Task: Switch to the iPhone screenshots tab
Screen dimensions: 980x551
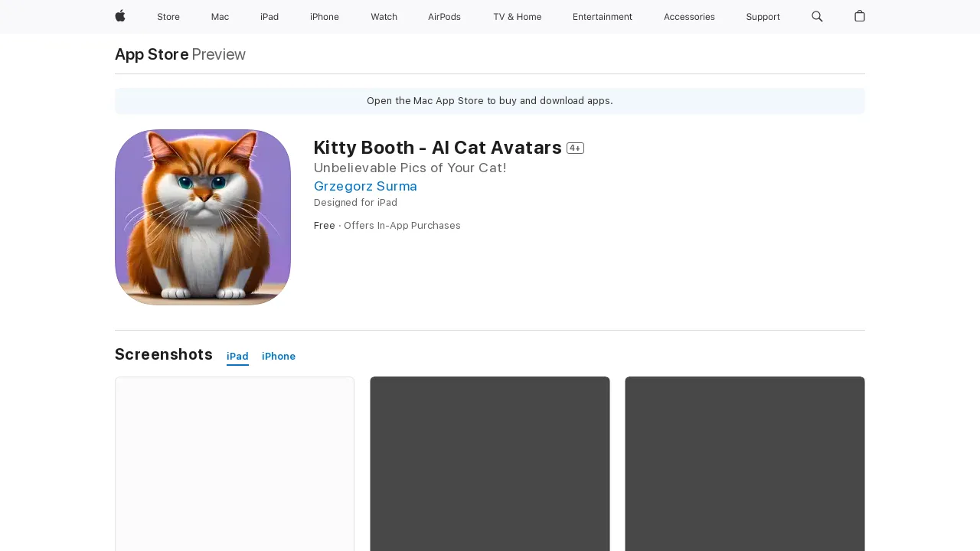Action: pyautogui.click(x=278, y=356)
